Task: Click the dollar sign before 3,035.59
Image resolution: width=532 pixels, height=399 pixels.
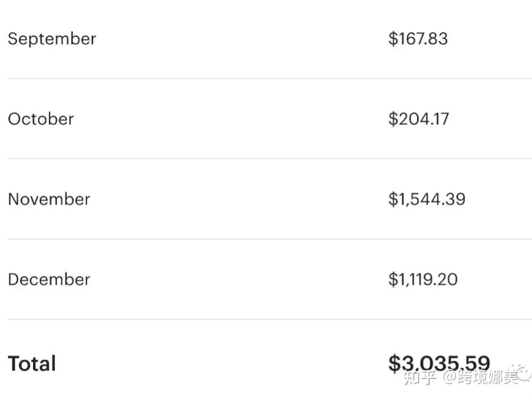Action: [395, 363]
